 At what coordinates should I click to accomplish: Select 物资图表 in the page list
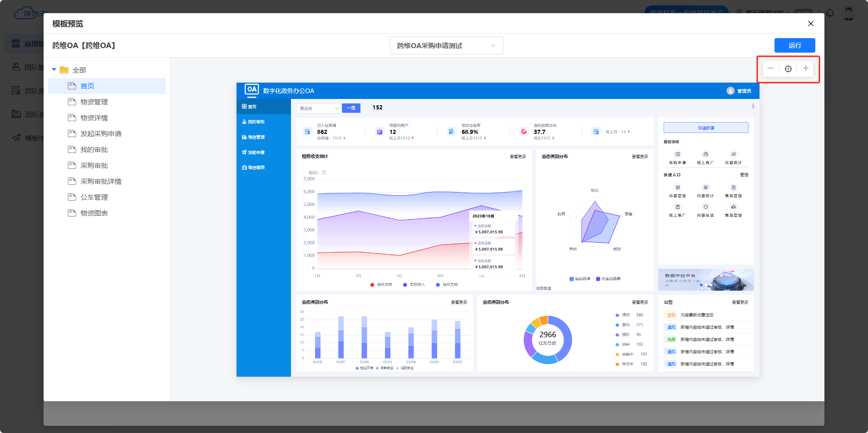94,213
